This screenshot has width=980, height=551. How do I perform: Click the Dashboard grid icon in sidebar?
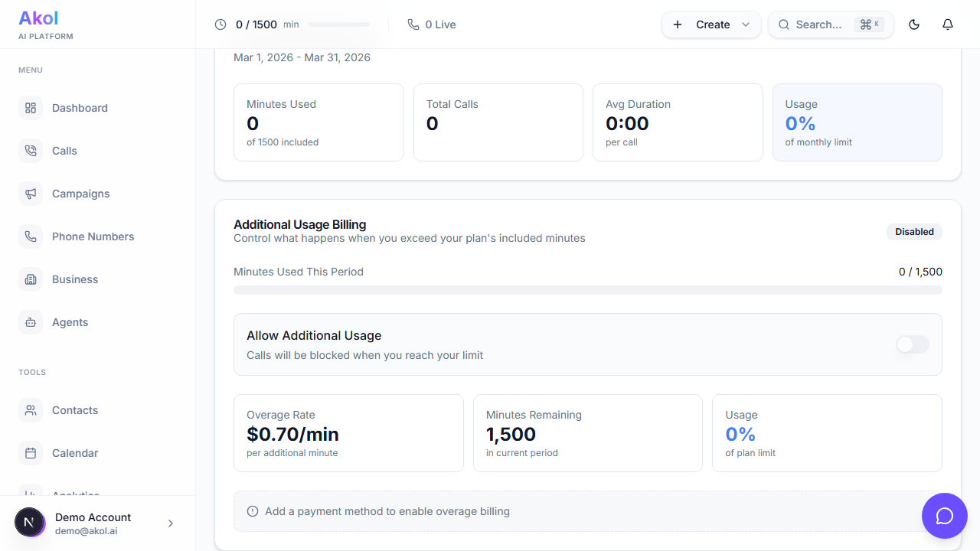point(31,108)
